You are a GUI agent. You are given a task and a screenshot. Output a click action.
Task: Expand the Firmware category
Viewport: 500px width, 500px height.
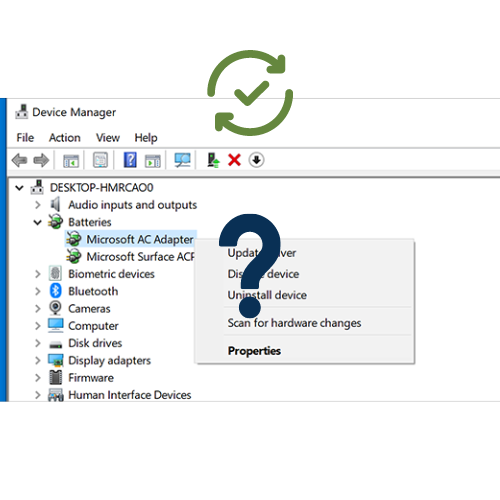pos(38,378)
